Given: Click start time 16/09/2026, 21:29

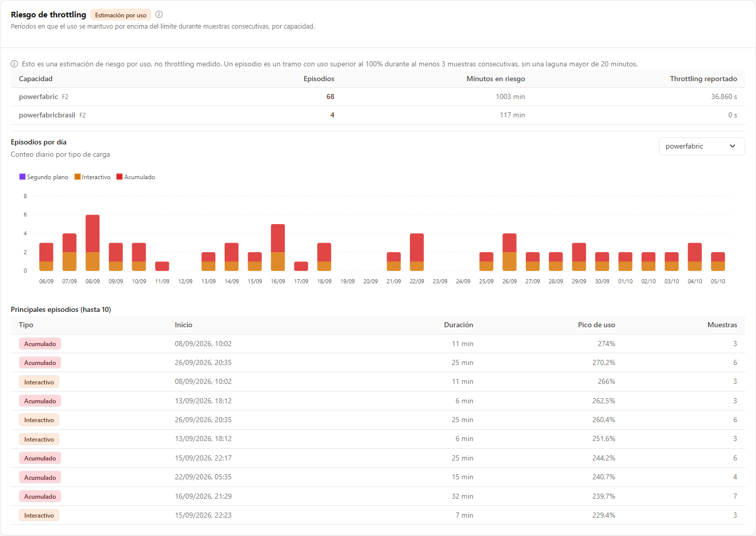Looking at the screenshot, I should [x=203, y=496].
